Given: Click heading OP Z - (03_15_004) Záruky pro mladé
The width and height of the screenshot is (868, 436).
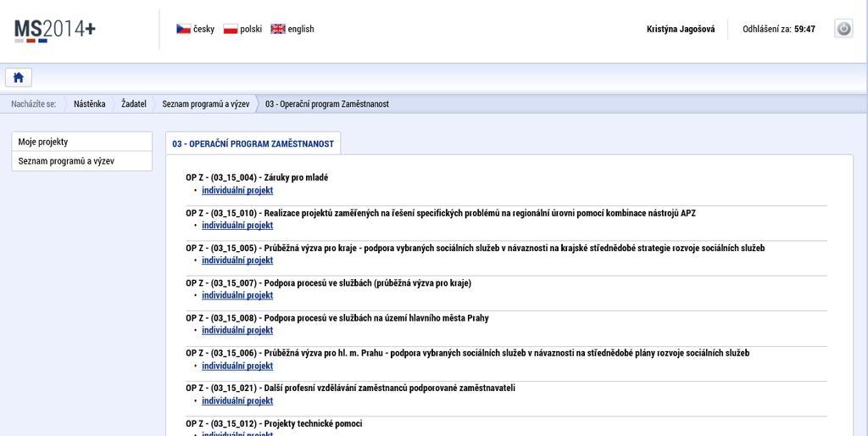Looking at the screenshot, I should click(x=257, y=177).
